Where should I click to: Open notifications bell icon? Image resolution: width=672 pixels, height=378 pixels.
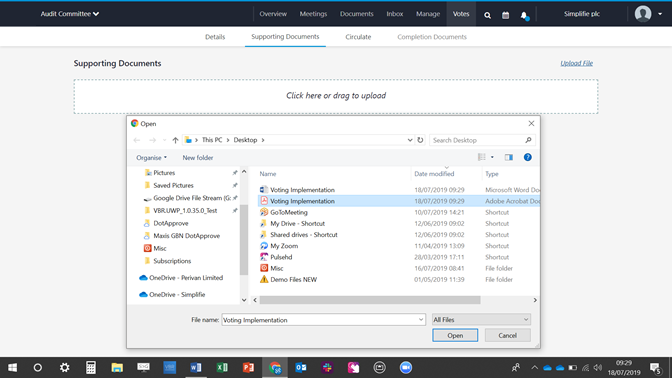(x=524, y=15)
